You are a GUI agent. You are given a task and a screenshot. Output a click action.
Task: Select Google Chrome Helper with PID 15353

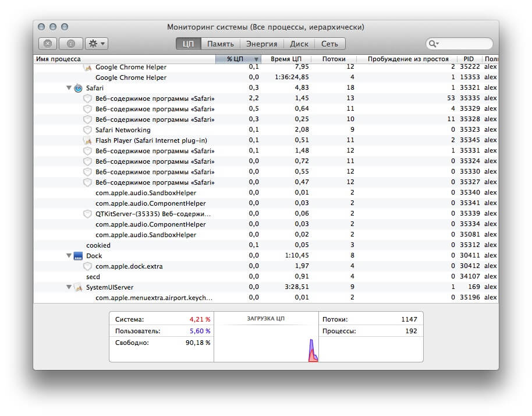coord(266,77)
